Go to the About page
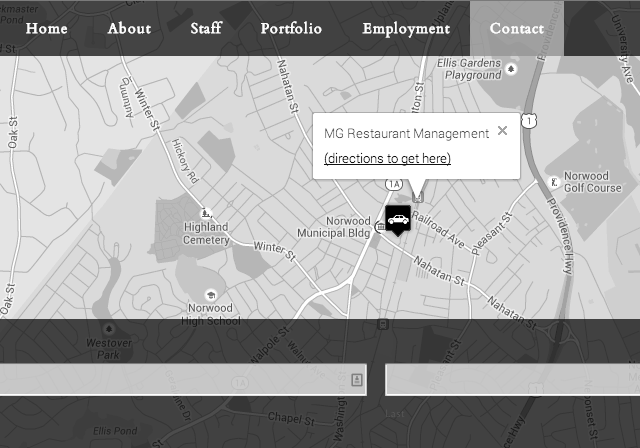Viewport: 640px width, 448px height. coord(129,29)
